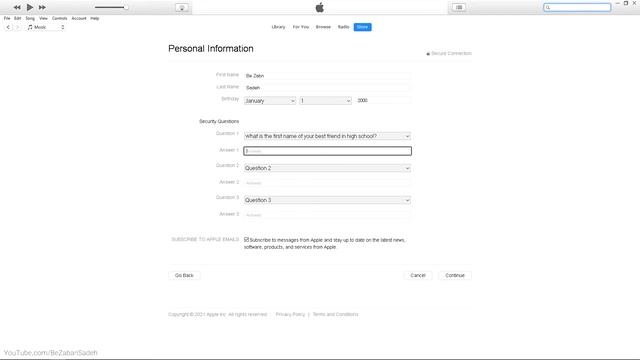Restore down the iTunes window

point(626,3)
